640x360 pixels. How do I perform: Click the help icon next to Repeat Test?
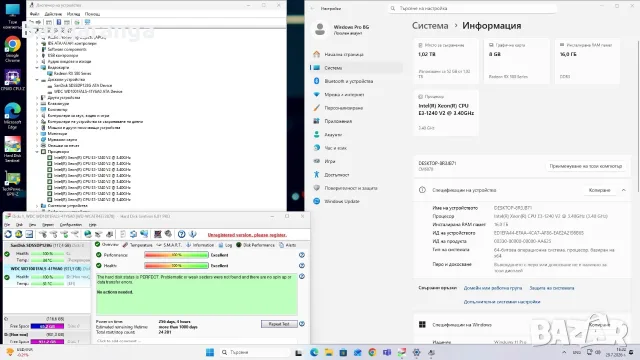(x=302, y=324)
